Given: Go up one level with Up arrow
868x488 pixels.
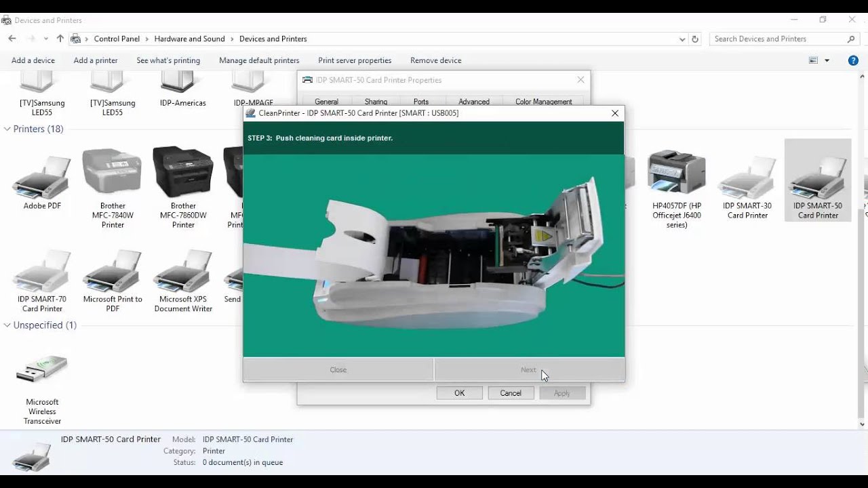Looking at the screenshot, I should tap(60, 39).
